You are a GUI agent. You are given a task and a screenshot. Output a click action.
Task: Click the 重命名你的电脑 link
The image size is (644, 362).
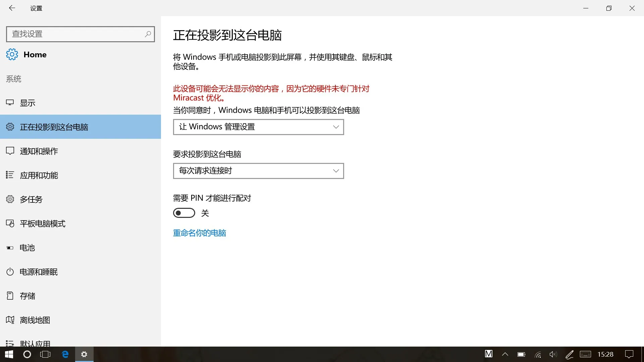pos(200,233)
